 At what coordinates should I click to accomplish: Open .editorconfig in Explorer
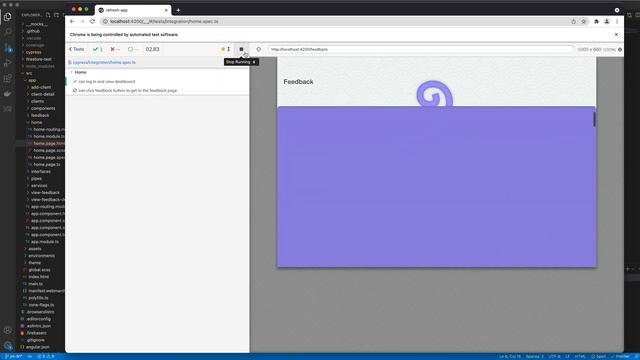pos(39,319)
